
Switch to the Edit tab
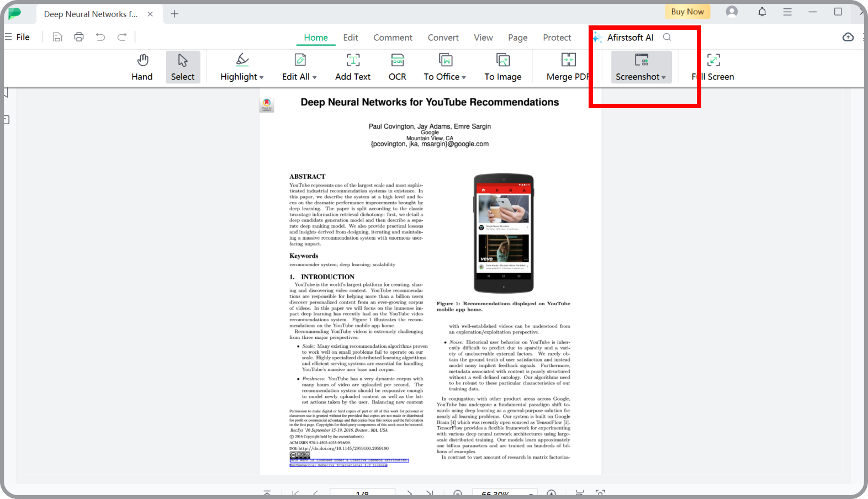351,38
